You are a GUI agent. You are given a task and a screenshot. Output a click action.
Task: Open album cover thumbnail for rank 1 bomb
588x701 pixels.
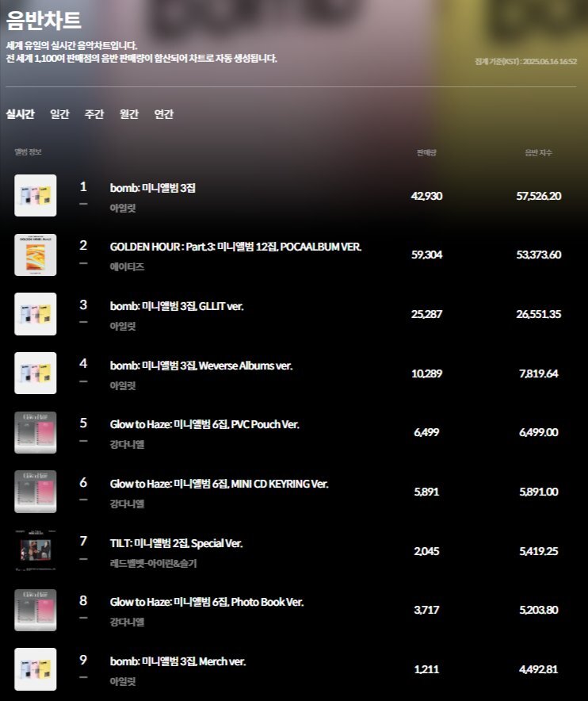(36, 195)
